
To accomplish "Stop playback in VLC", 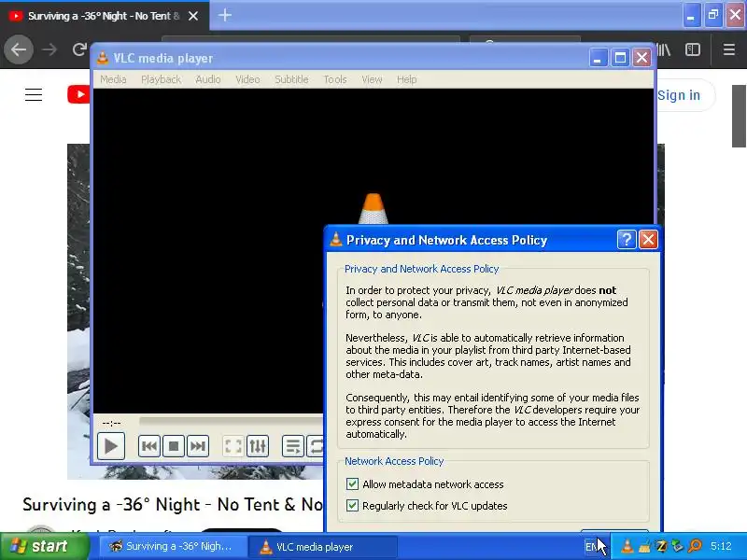I will click(174, 446).
